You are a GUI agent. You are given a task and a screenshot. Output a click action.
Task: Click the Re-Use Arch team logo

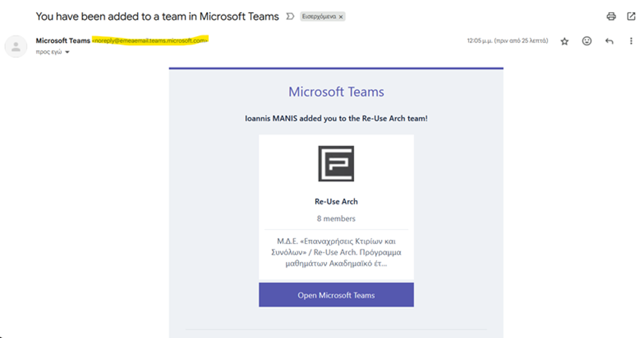pos(336,164)
